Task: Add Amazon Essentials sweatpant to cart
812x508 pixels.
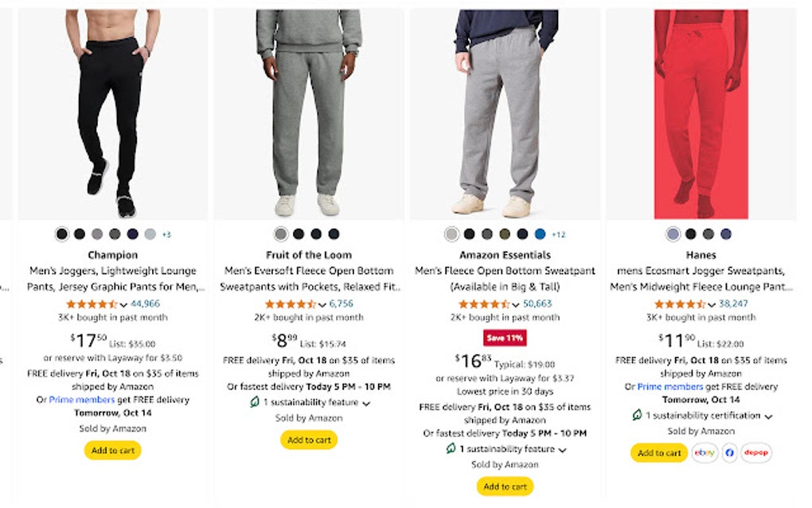Action: tap(506, 487)
